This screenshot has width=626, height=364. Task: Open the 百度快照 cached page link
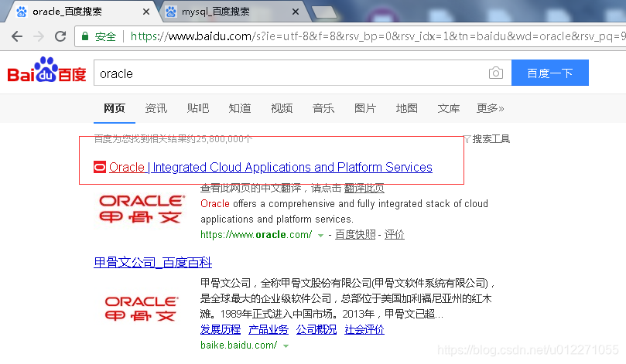tap(355, 234)
